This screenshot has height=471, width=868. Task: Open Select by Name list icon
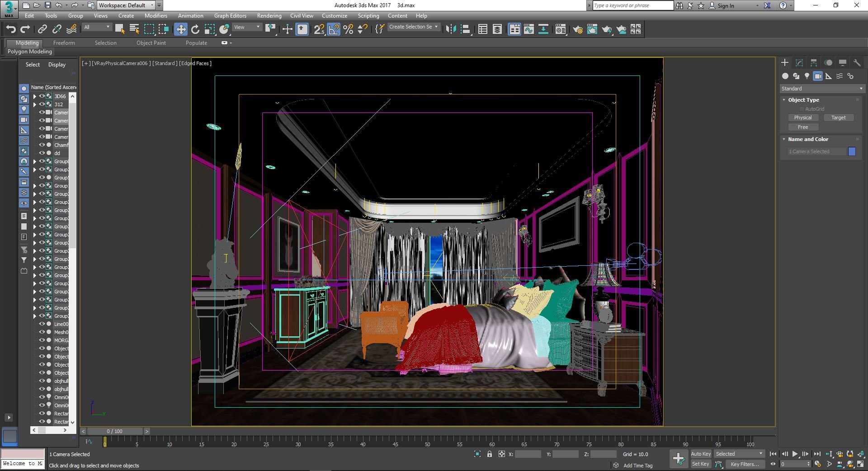click(134, 29)
